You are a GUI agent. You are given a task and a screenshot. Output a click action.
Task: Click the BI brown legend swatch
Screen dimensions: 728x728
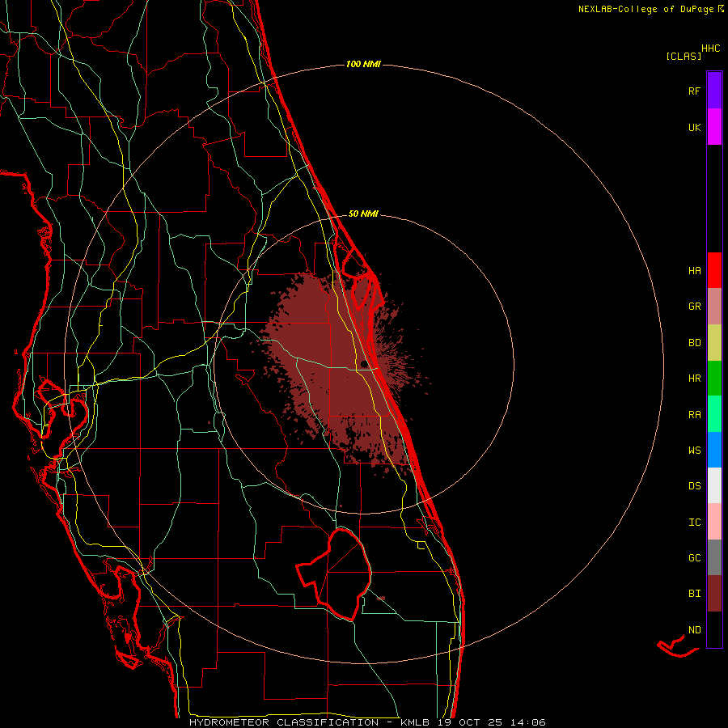click(x=714, y=594)
